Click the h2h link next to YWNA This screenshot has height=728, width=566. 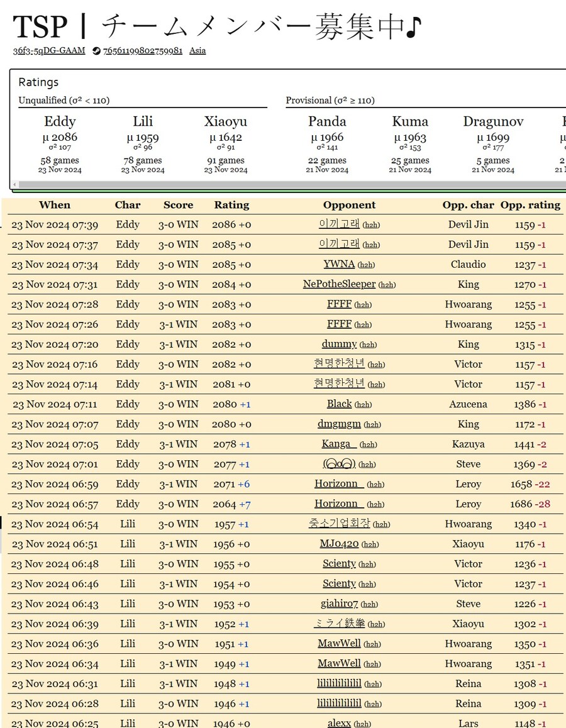pyautogui.click(x=366, y=265)
